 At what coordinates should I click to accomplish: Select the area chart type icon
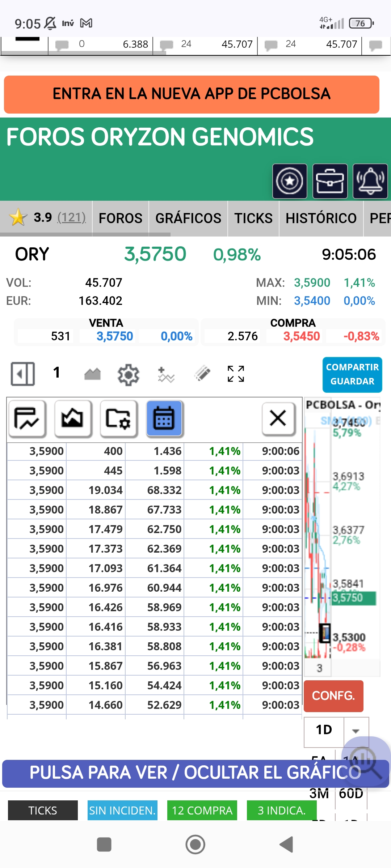(92, 374)
